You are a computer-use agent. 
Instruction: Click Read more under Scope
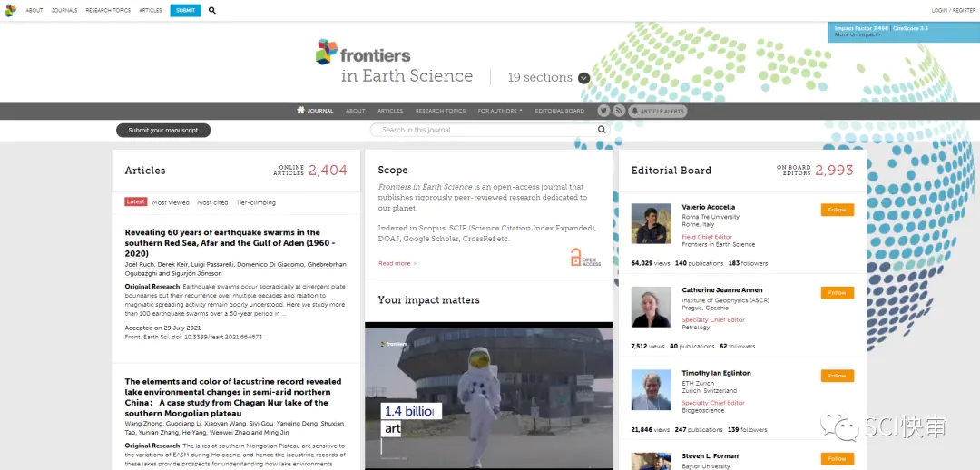[397, 264]
